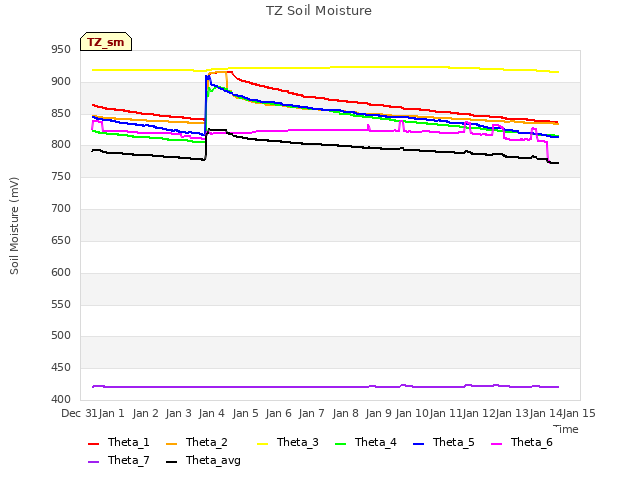Toggle Theta_3 series in legend
Screen dimensions: 640x480
click(x=288, y=442)
